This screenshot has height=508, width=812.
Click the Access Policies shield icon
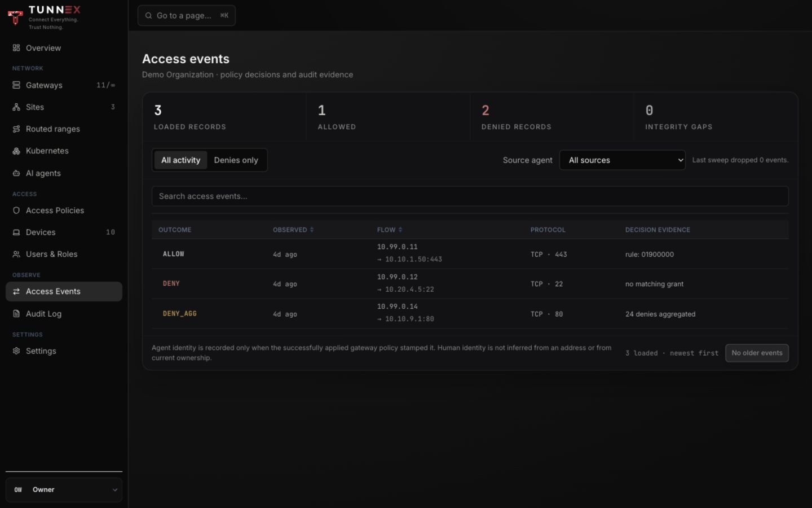[x=16, y=211]
